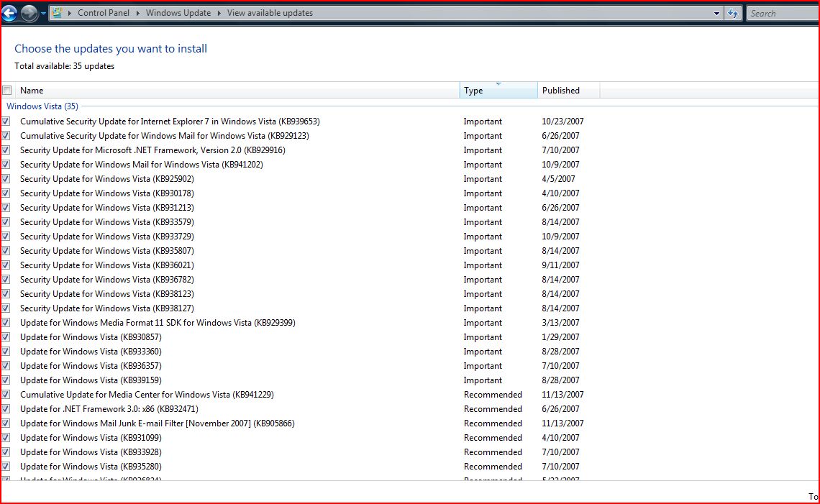Image resolution: width=820 pixels, height=504 pixels.
Task: Collapse the Windows Vista (35) group
Action: [x=42, y=106]
